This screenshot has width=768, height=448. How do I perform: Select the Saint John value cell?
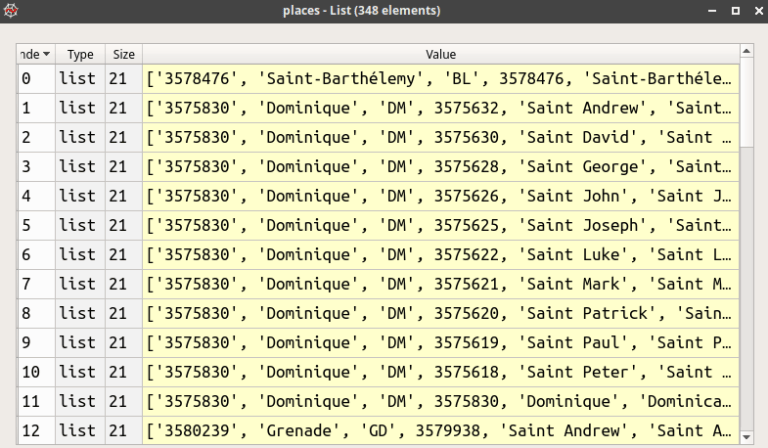pyautogui.click(x=441, y=196)
